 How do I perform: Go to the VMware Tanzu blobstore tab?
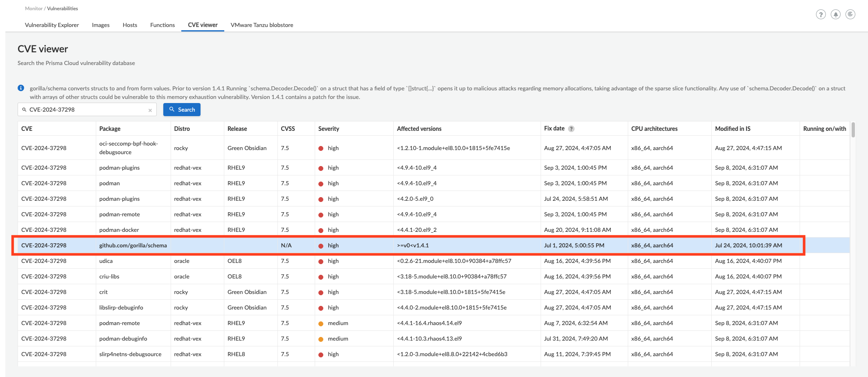pos(262,25)
